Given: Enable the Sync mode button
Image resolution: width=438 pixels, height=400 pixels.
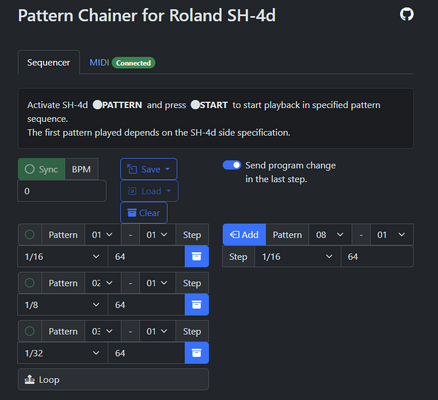Looking at the screenshot, I should click(41, 169).
